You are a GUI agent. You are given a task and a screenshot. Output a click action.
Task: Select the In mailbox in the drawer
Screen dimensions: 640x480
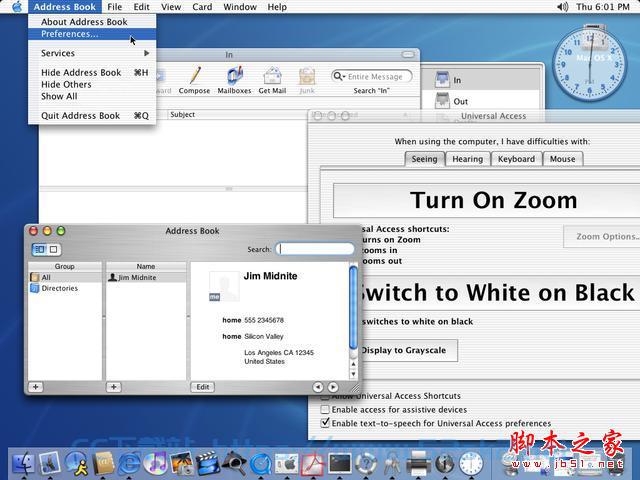point(481,80)
